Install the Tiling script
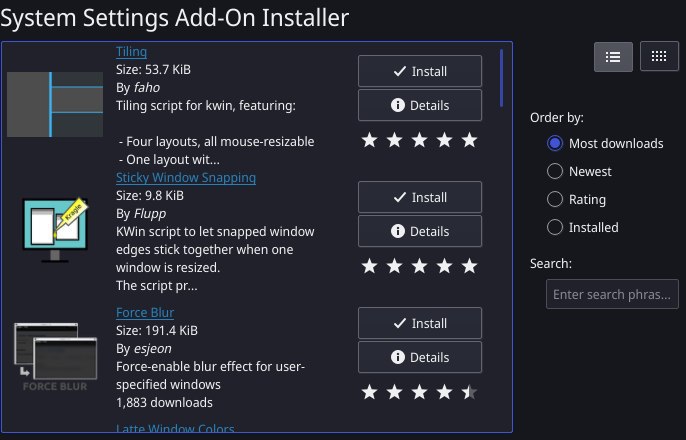Screen dimensions: 686x440 [x=420, y=71]
